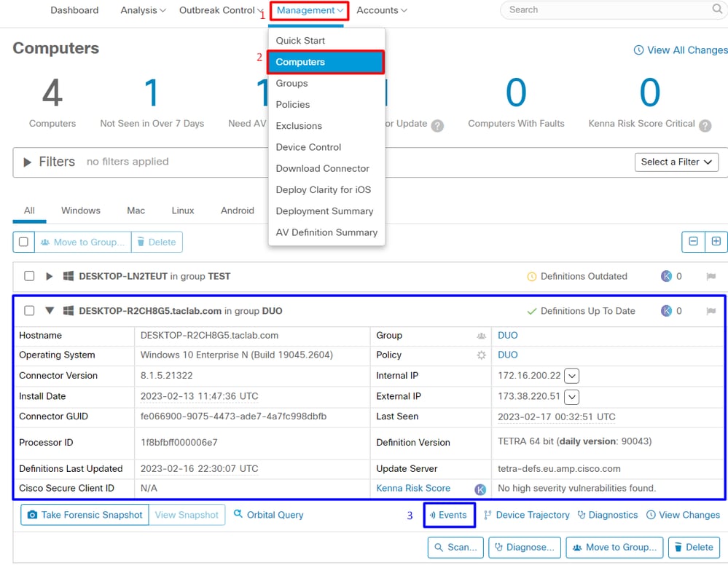Check the DESKTOP-R2CH8G5.taclab.com row checkbox
The image size is (728, 568).
(29, 310)
